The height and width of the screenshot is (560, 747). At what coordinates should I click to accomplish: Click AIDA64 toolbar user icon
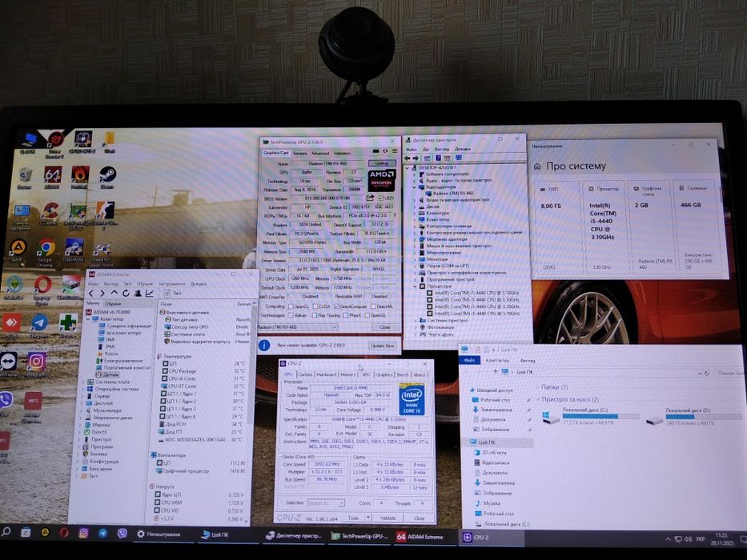tap(138, 294)
